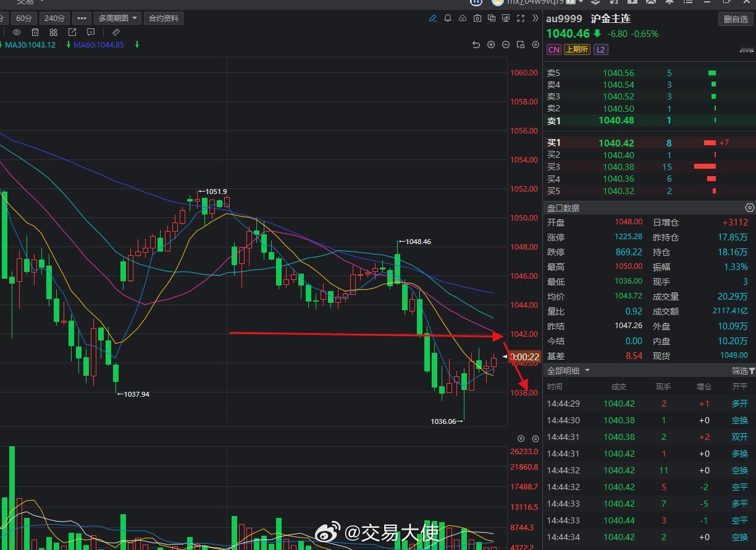
Task: Click the L2 level tag
Action: pos(601,49)
